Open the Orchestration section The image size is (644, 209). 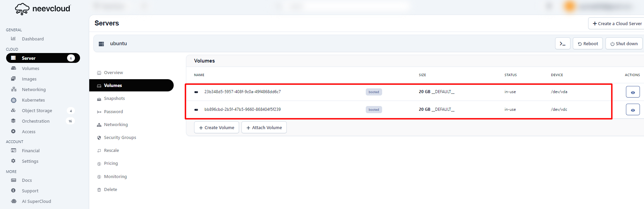coord(35,121)
